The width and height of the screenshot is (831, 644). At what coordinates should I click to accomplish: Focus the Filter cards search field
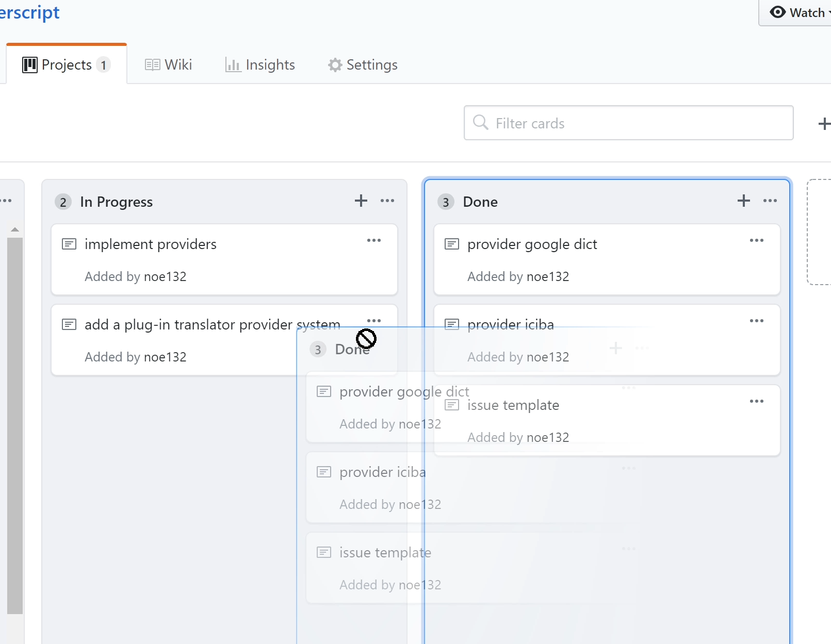tap(628, 123)
